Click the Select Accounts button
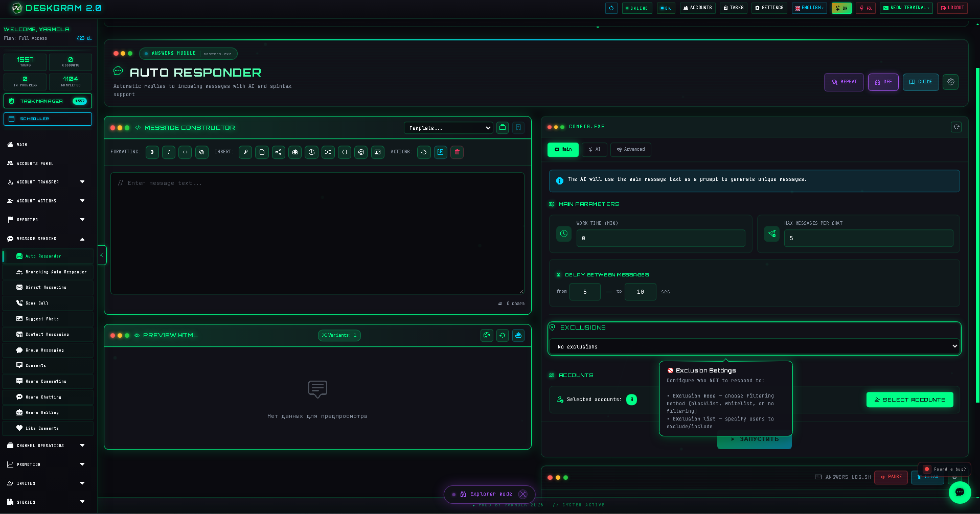980x514 pixels. (x=909, y=400)
